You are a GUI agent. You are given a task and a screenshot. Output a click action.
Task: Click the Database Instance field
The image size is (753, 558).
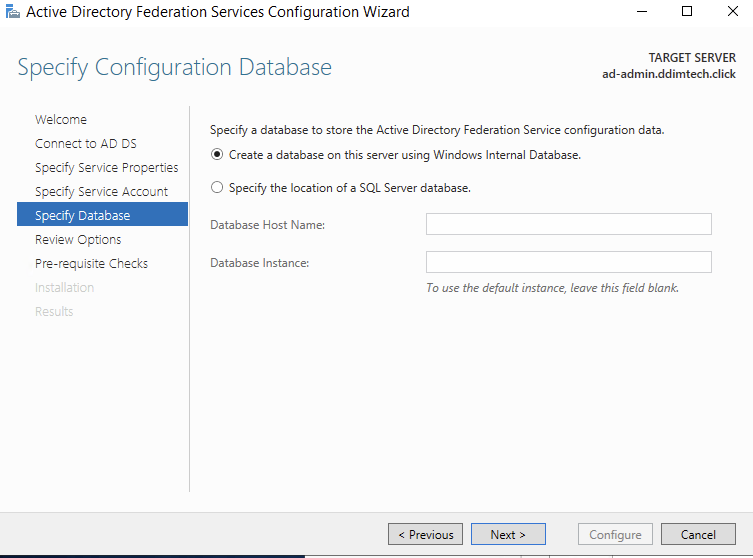(x=569, y=262)
